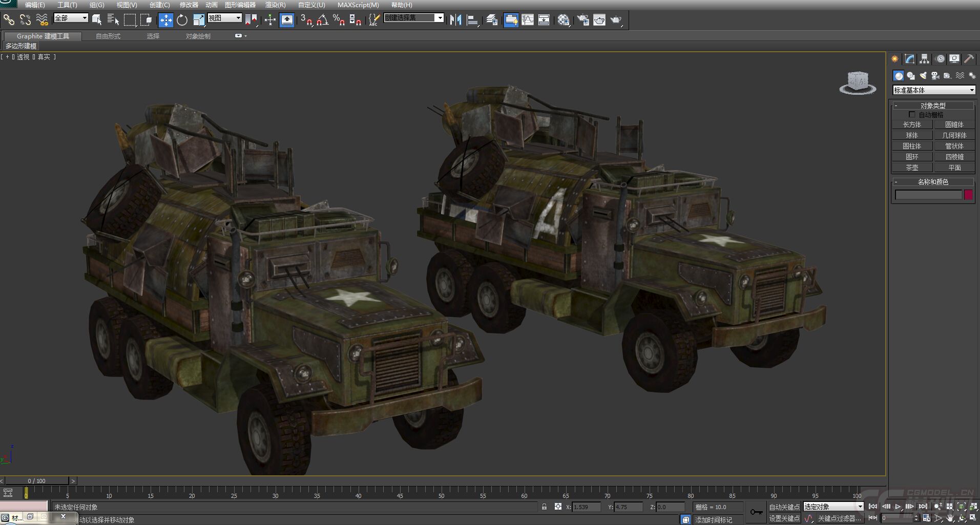Open the 编辑(E) menu
The image size is (980, 525).
coord(35,5)
